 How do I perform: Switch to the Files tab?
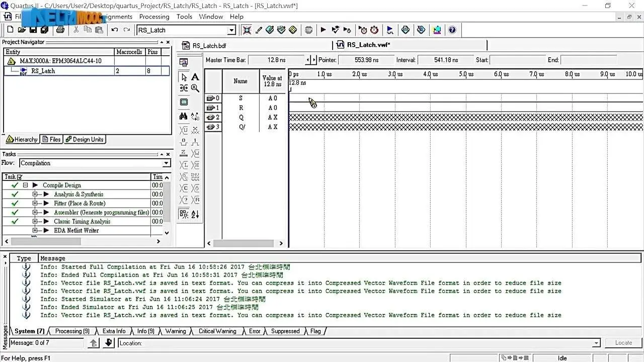click(x=52, y=139)
